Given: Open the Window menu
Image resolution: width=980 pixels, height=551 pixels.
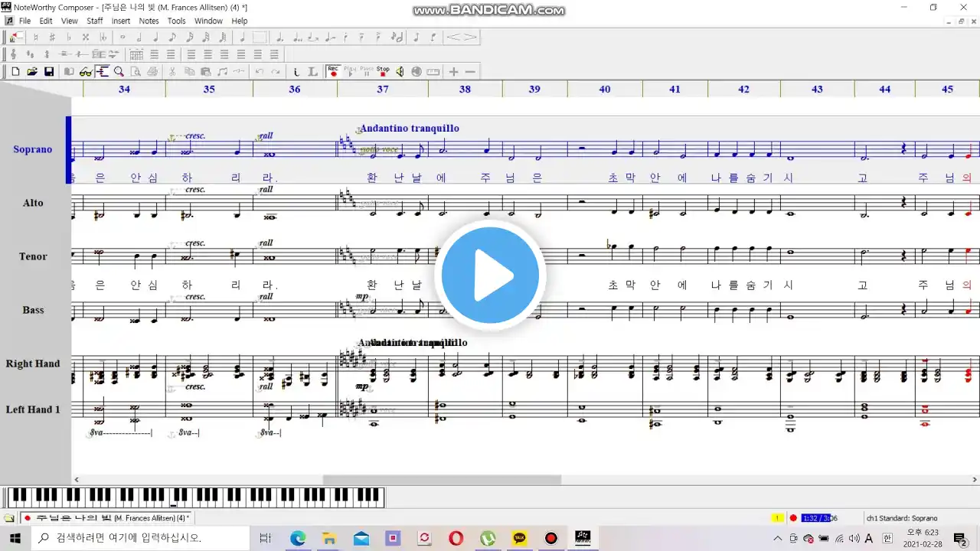Looking at the screenshot, I should 208,21.
